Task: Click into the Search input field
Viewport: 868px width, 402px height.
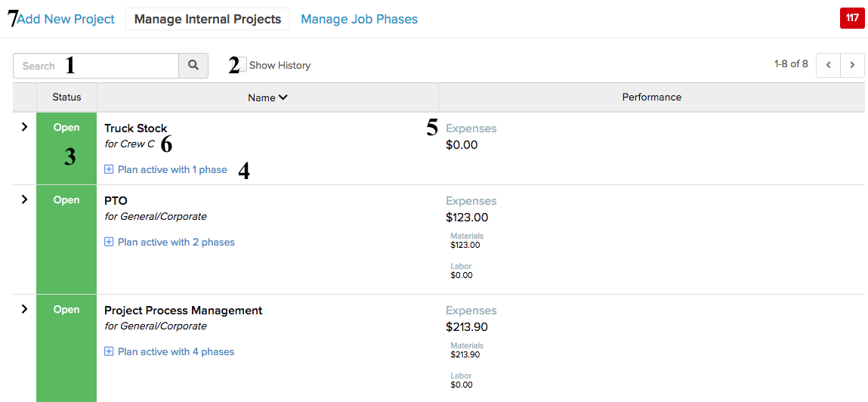Action: pyautogui.click(x=96, y=65)
